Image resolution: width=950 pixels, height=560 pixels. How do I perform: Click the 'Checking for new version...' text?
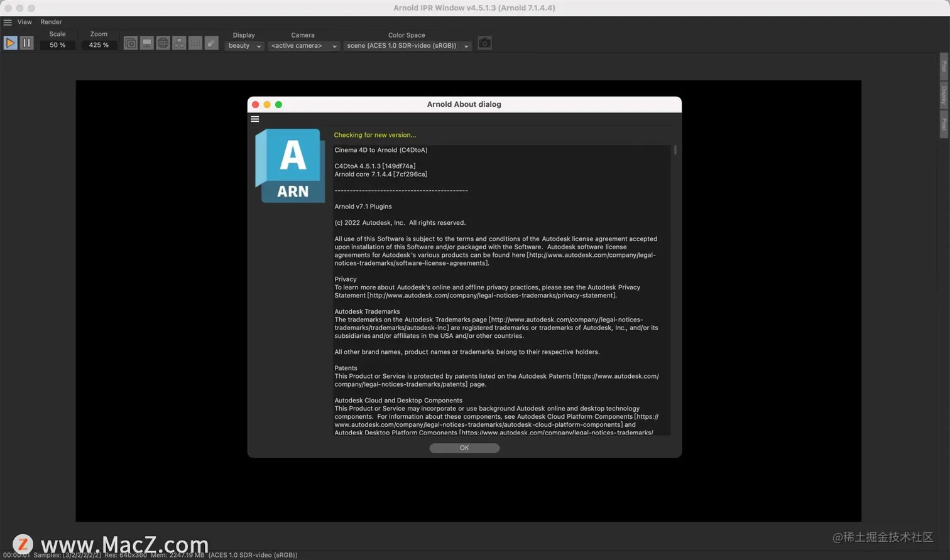(x=374, y=135)
